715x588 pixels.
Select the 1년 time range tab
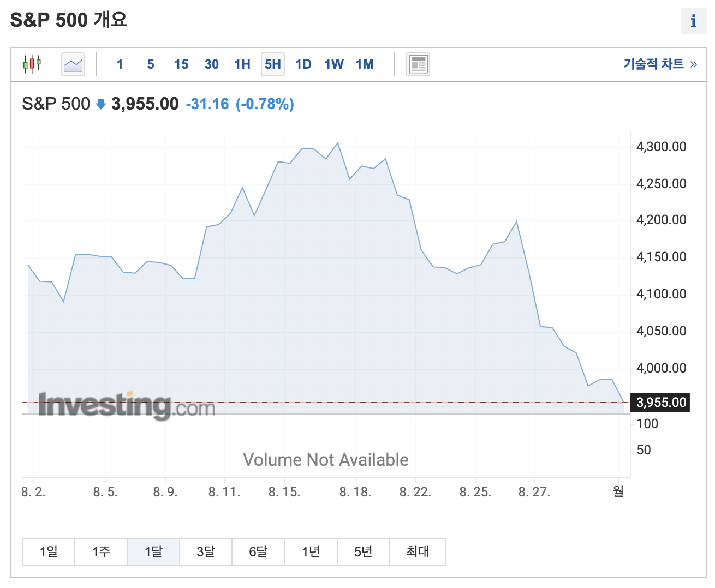(311, 552)
